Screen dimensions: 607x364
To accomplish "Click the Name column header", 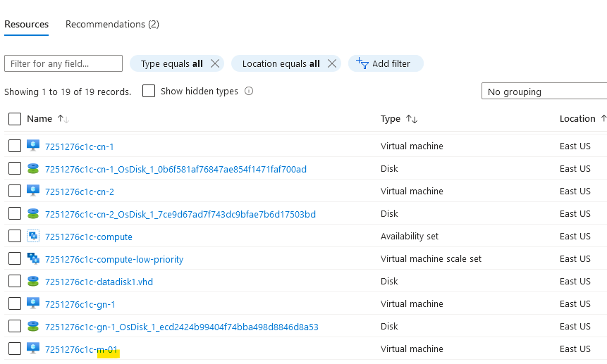I will (39, 118).
